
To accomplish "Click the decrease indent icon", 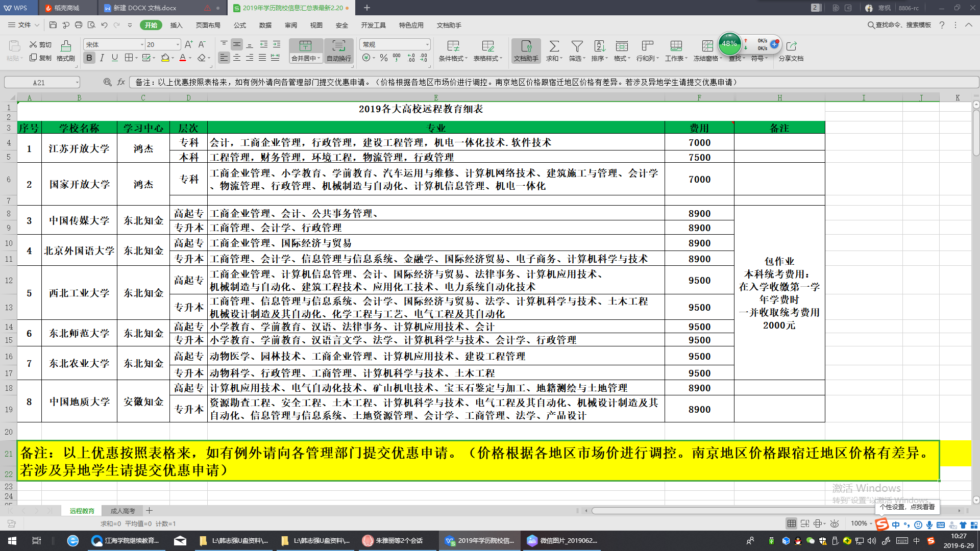I will (264, 44).
